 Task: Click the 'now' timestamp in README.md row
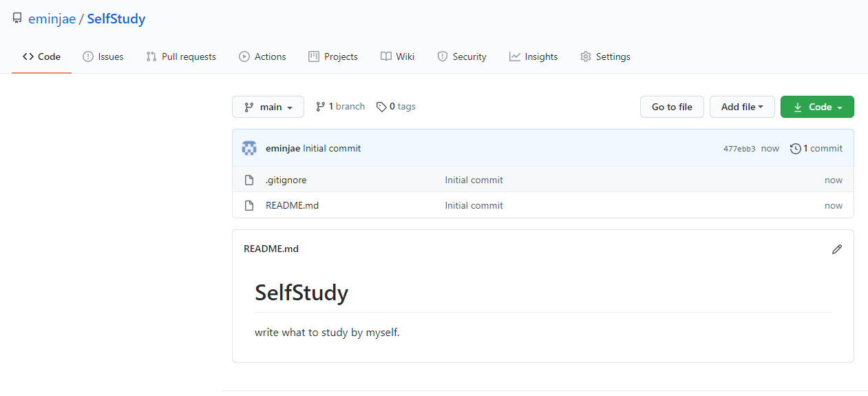[x=834, y=205]
